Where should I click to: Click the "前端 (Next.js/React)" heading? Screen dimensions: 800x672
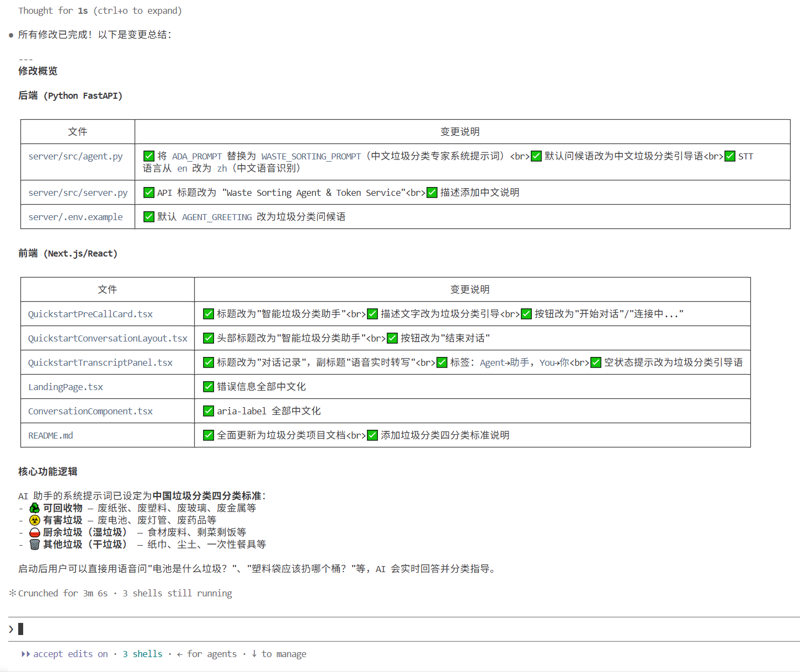tap(68, 253)
